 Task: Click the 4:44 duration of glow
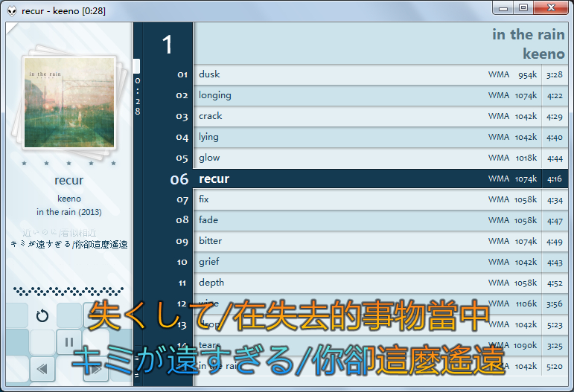[555, 158]
